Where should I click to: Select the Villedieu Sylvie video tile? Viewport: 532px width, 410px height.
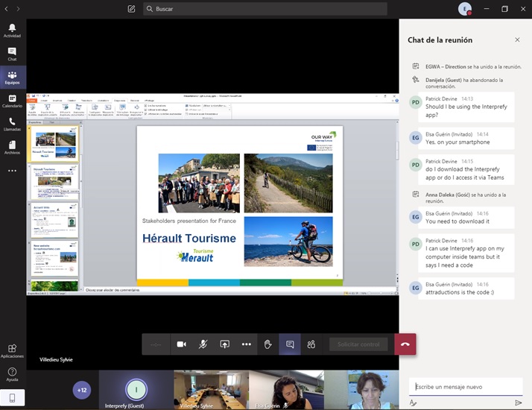pos(211,390)
